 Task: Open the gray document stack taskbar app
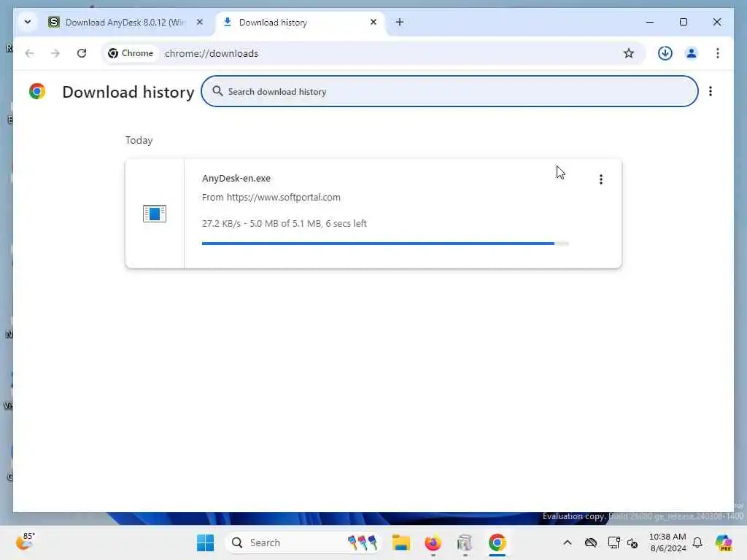pos(465,542)
